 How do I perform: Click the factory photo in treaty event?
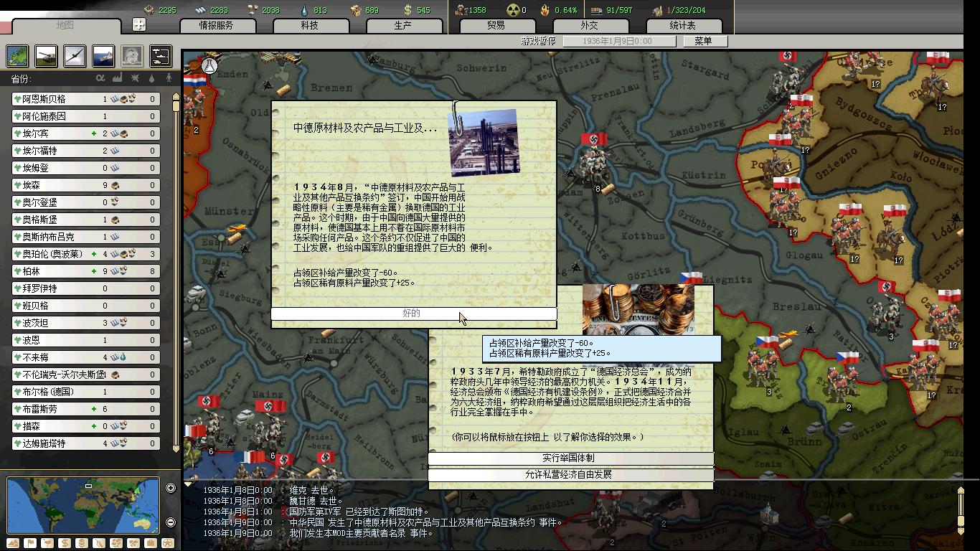tap(483, 142)
